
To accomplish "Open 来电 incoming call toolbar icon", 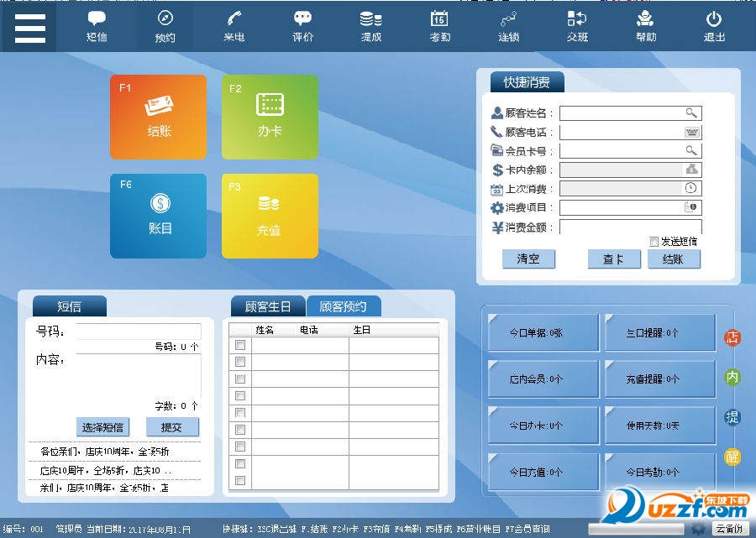I will (x=234, y=26).
